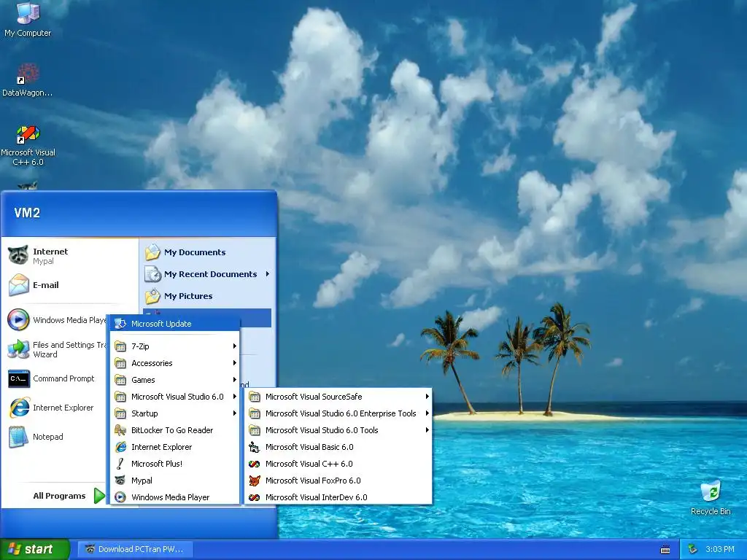Click the Files and Settings Transfer Wizard icon
Viewport: 747px width, 560px height.
point(18,349)
